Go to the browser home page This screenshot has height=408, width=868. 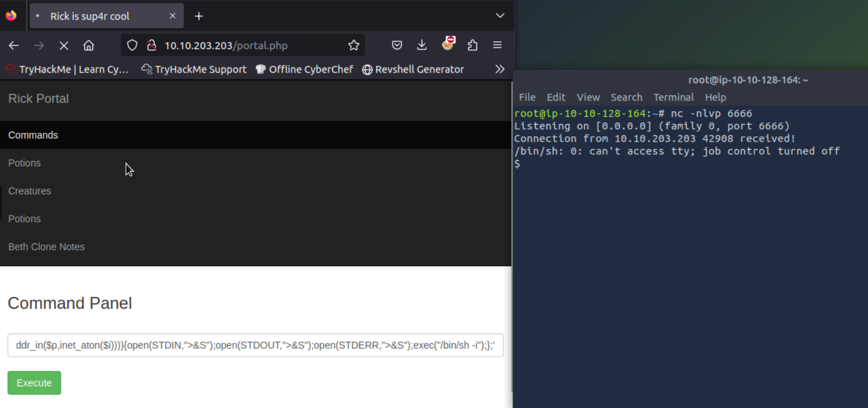point(89,45)
